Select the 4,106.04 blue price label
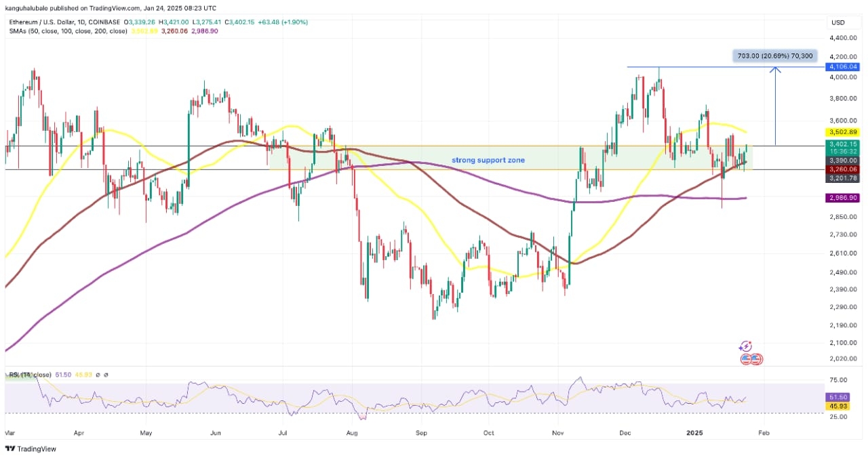Screen dimensions: 868x458 click(x=843, y=66)
